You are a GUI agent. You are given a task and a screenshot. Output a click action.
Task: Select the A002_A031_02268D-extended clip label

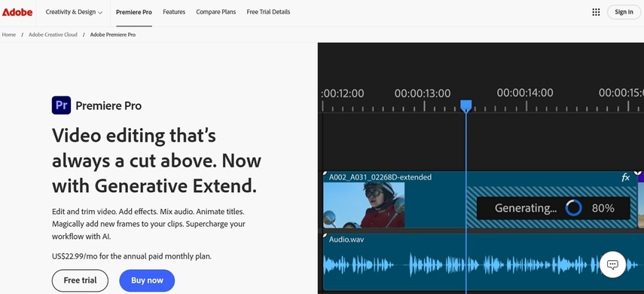[380, 177]
